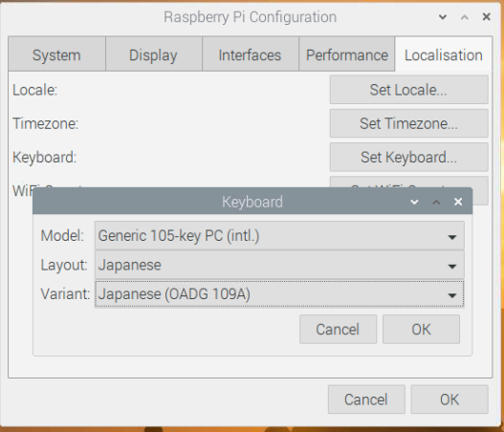Screen dimensions: 504x432
Task: Select the Localisation tab
Action: pyautogui.click(x=444, y=54)
